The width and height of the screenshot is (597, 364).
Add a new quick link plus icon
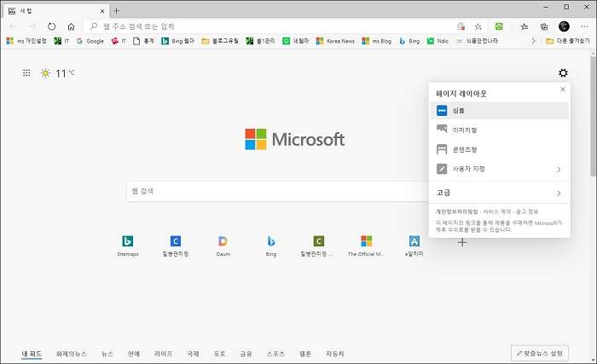click(x=462, y=242)
